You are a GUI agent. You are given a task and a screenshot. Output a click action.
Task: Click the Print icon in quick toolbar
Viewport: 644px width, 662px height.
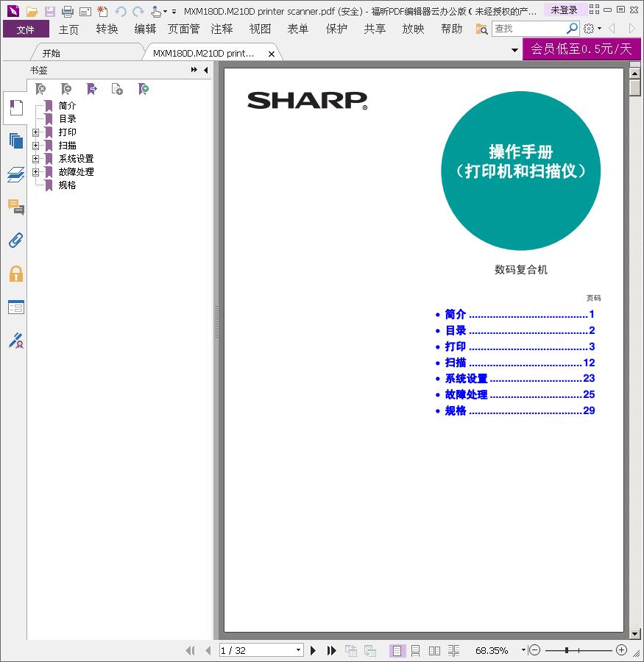tap(68, 11)
